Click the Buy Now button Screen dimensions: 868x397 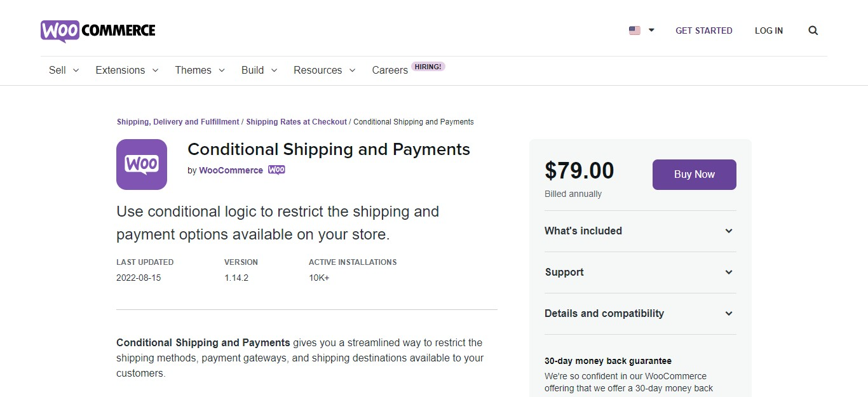tap(695, 175)
